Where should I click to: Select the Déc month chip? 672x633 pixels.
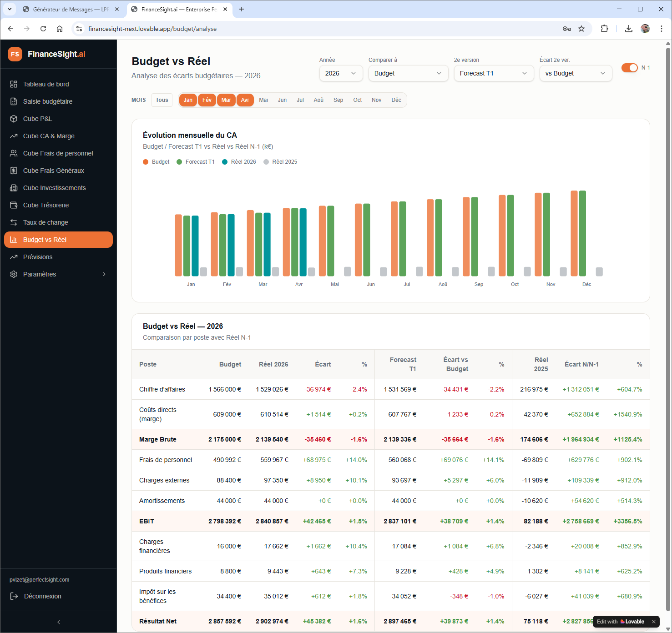pos(396,100)
